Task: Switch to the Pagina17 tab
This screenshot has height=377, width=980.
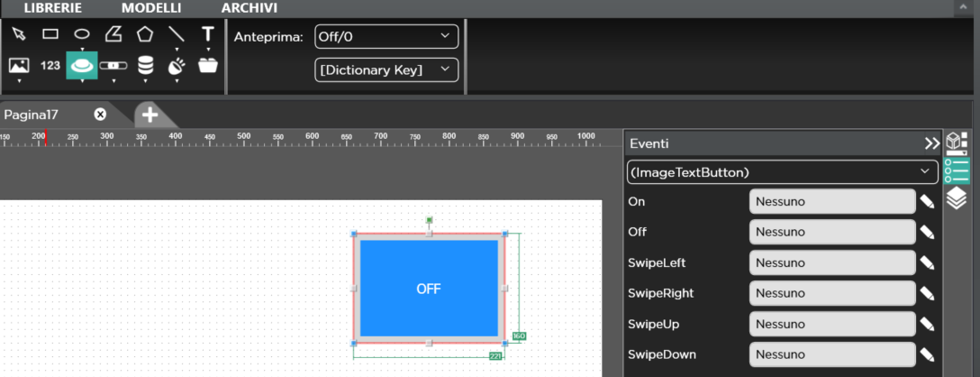Action: pos(32,115)
